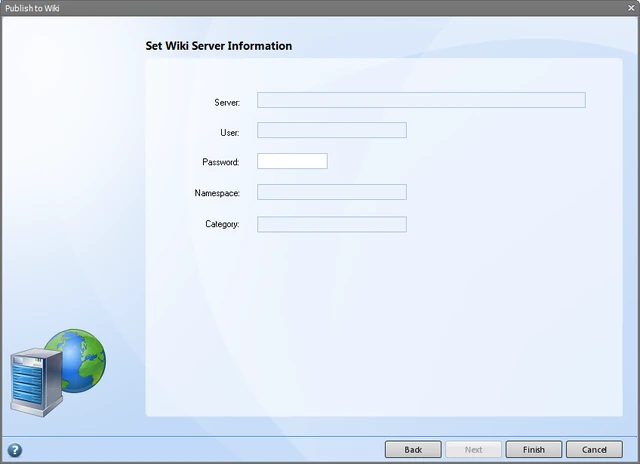The image size is (640, 464).
Task: Click the Password: label
Action: click(x=221, y=162)
